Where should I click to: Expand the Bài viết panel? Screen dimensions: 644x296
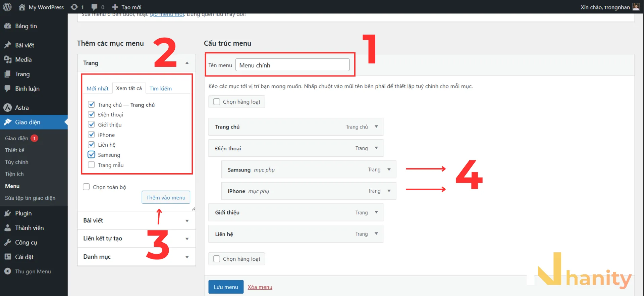tap(137, 220)
